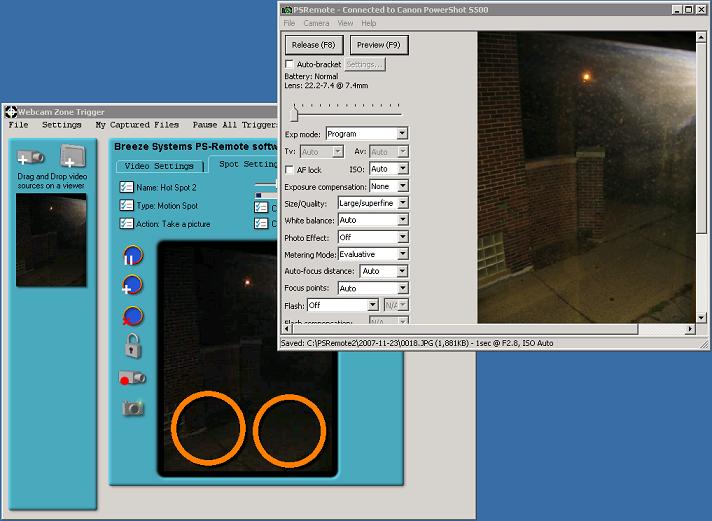
Task: Expand the White balance dropdown
Action: (x=373, y=220)
